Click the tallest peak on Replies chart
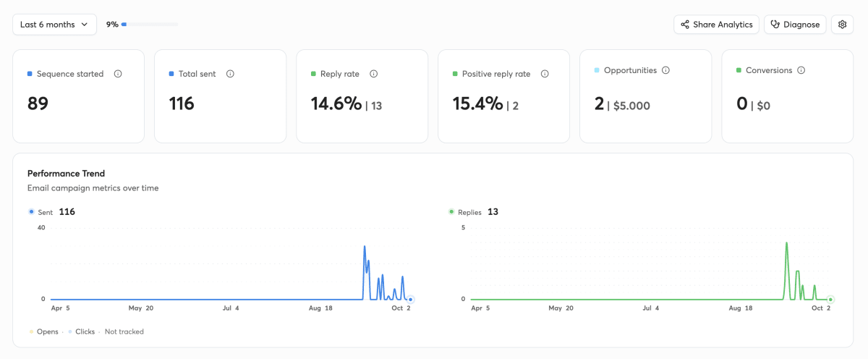 [x=786, y=243]
